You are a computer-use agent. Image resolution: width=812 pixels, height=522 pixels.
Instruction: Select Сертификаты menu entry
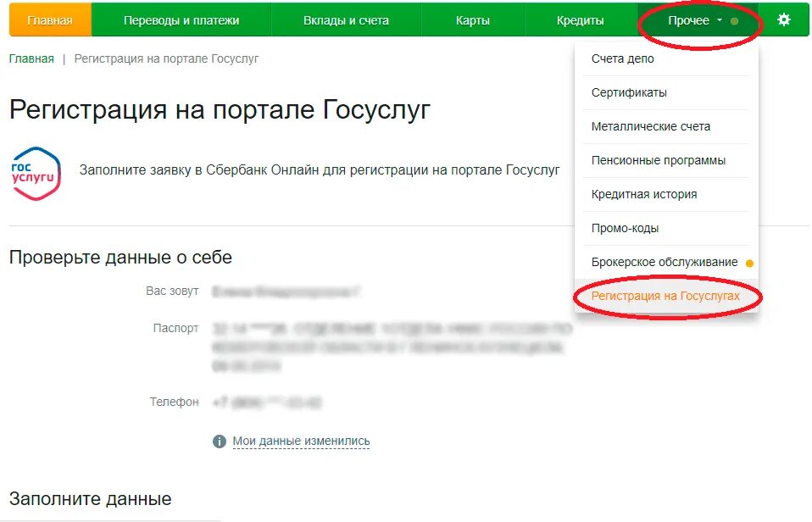tap(666, 92)
